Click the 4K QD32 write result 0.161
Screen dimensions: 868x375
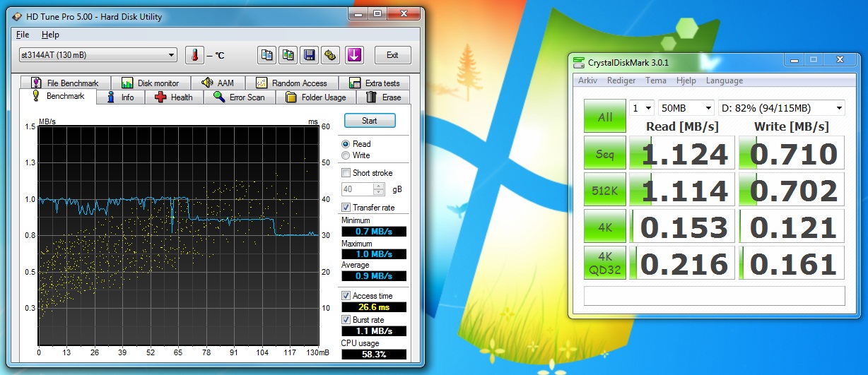(x=791, y=263)
